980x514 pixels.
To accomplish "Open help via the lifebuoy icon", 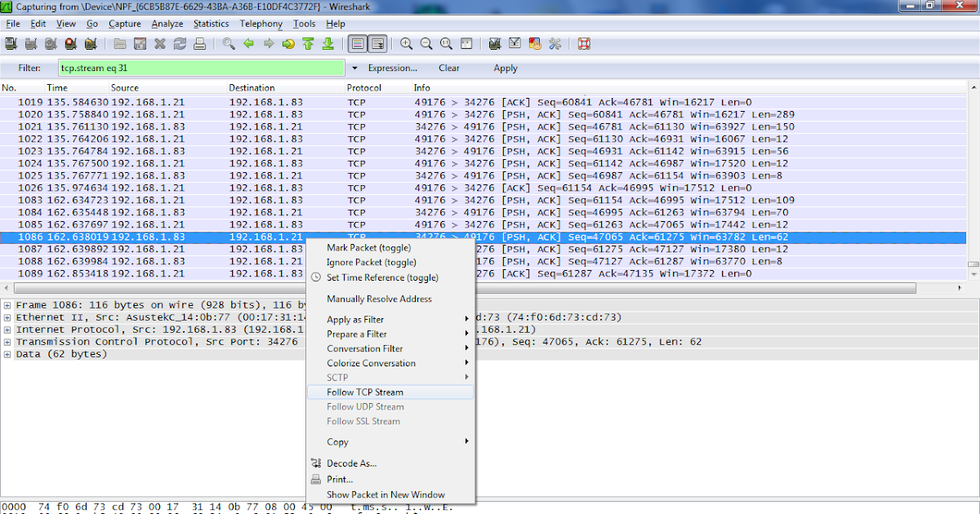I will [584, 44].
